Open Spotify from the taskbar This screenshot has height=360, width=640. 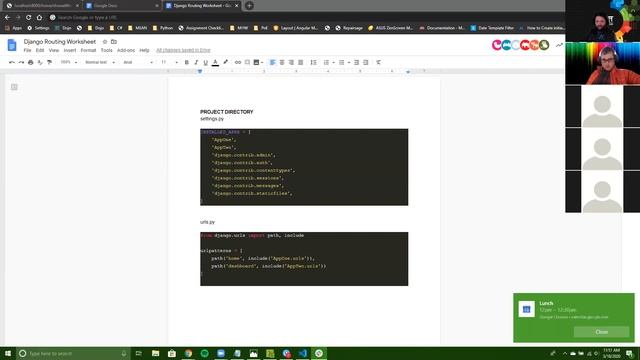(204, 353)
